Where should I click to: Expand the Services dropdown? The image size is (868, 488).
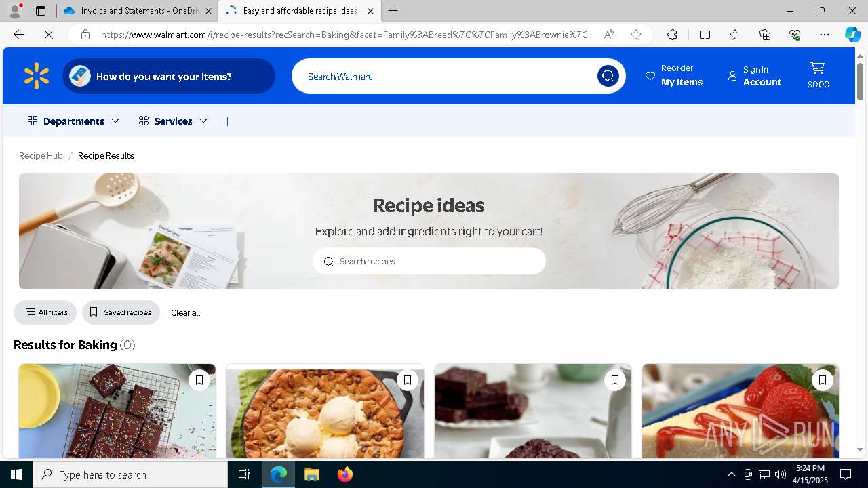point(173,121)
